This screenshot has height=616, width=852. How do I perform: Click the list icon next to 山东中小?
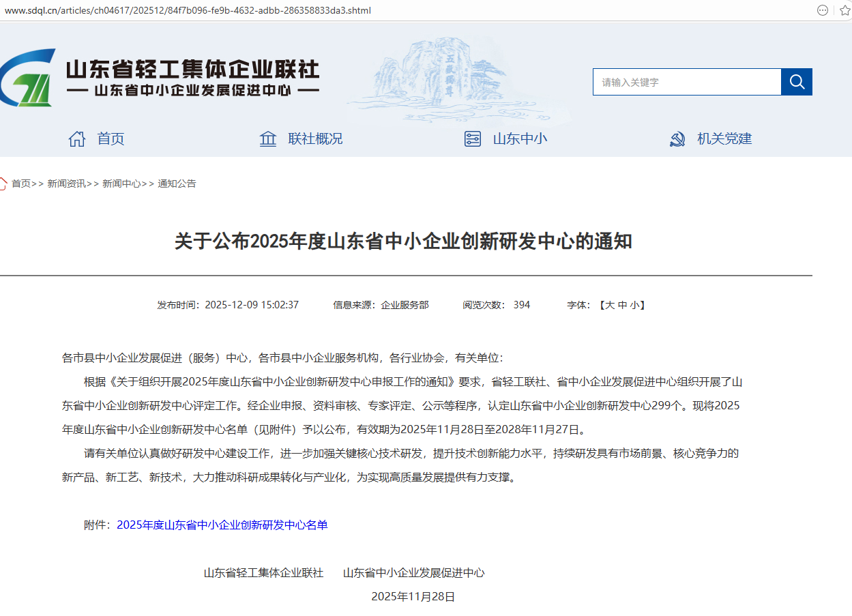(x=472, y=139)
